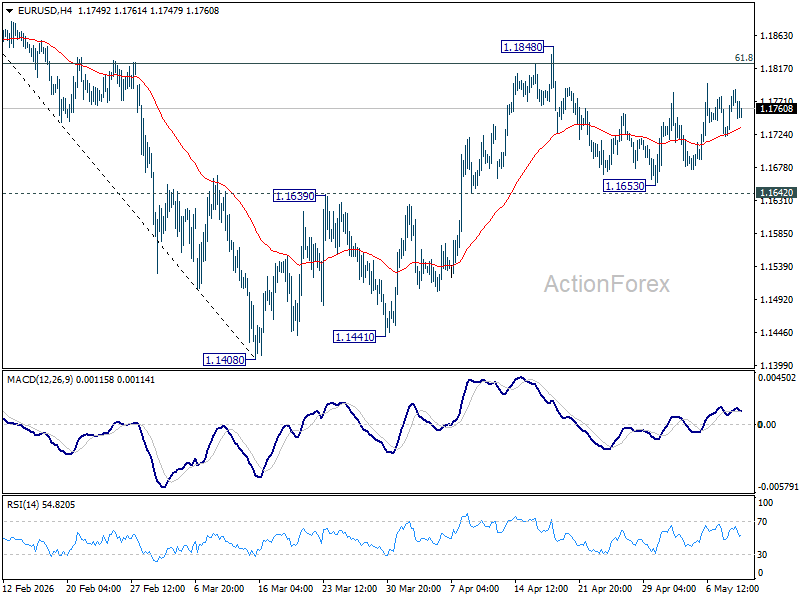Click the 23 Mar 12:00 time label
Viewport: 800px width, 600px height.
350,588
